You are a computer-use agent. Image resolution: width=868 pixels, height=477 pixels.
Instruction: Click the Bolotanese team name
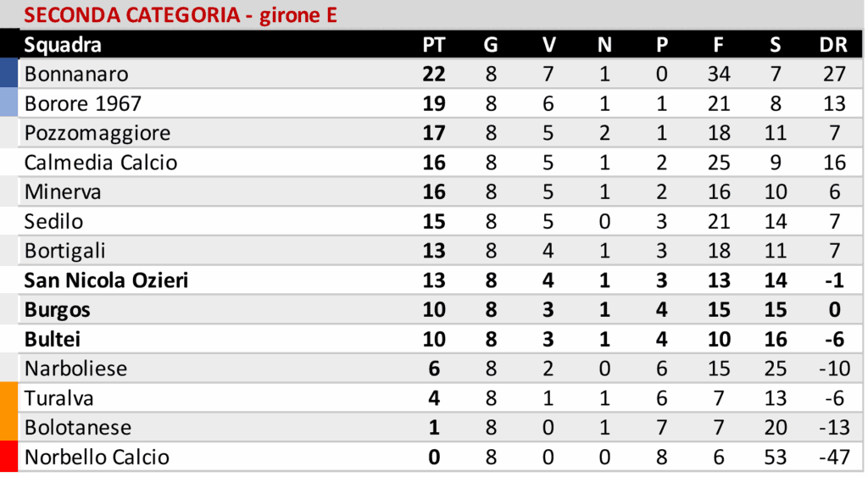coord(78,427)
